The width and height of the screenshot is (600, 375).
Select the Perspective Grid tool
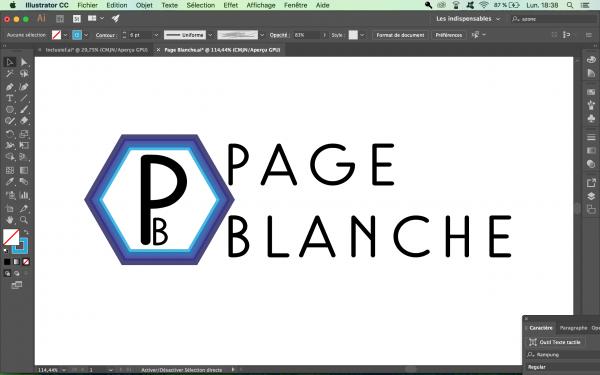tap(24, 157)
